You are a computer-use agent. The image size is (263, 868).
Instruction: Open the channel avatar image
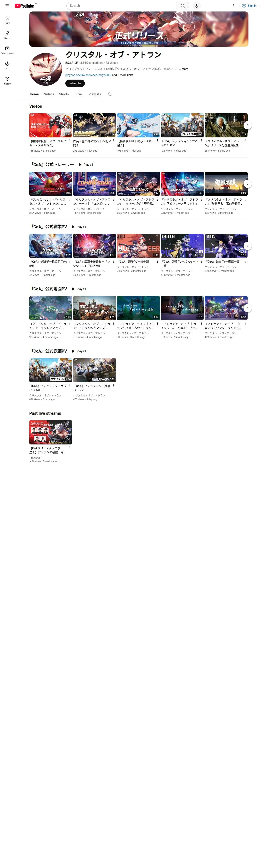coord(45,69)
